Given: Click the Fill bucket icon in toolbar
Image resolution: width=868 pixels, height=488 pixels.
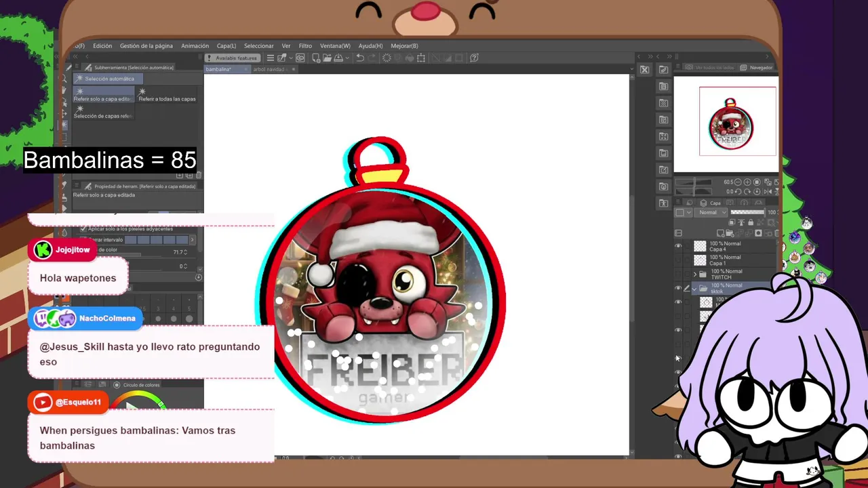Looking at the screenshot, I should coord(410,58).
